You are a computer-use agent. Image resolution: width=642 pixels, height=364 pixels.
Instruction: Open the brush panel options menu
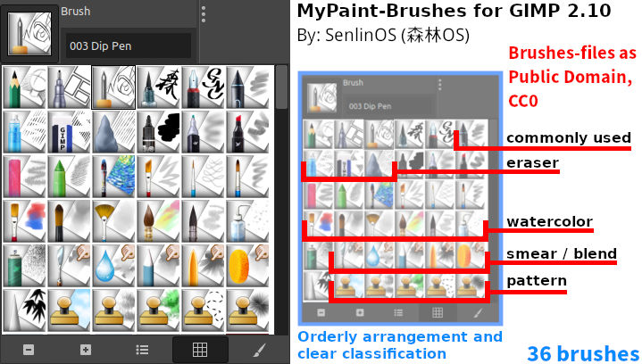[x=204, y=15]
